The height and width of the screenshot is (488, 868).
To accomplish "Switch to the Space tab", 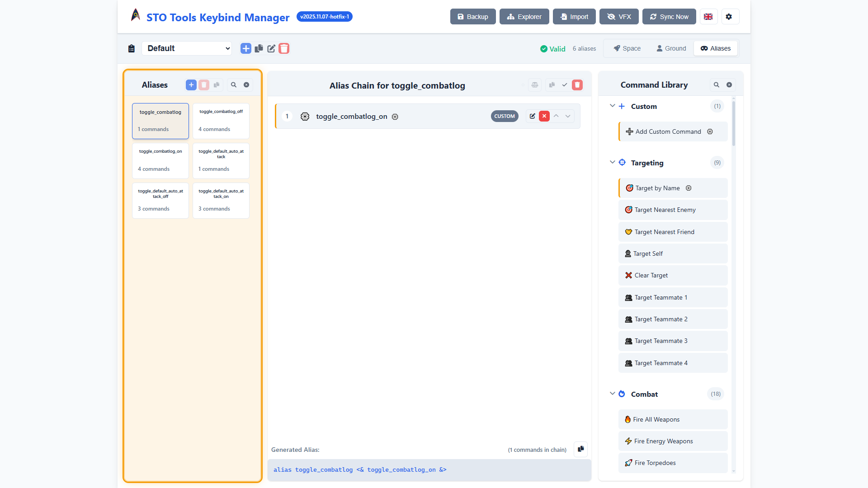I will point(627,48).
